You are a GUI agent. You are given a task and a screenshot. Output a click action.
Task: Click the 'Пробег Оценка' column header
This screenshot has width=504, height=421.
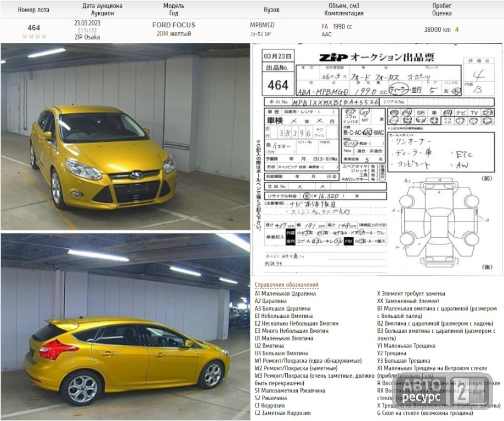[x=441, y=10]
